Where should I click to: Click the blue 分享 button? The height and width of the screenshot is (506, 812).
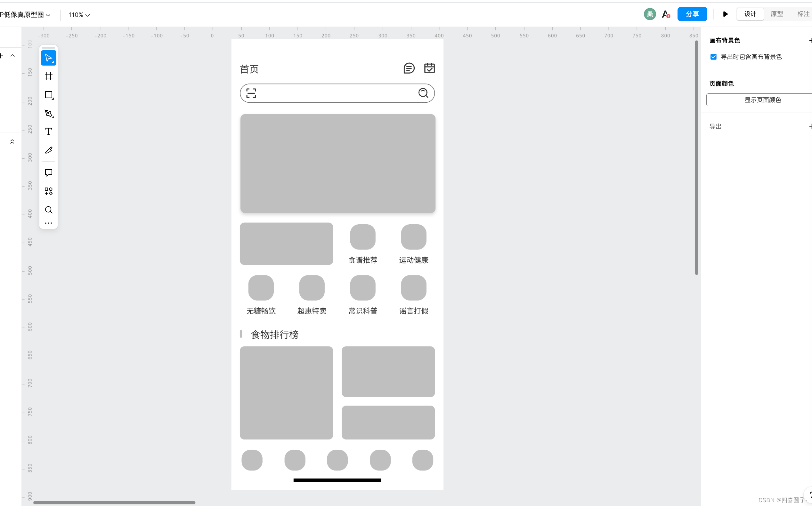692,14
